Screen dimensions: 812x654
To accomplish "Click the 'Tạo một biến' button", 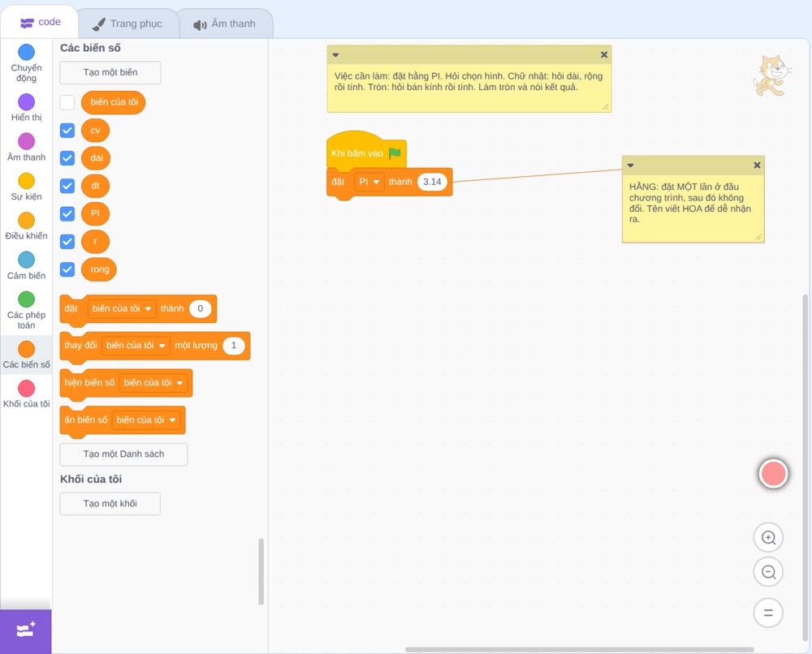I will pyautogui.click(x=110, y=72).
